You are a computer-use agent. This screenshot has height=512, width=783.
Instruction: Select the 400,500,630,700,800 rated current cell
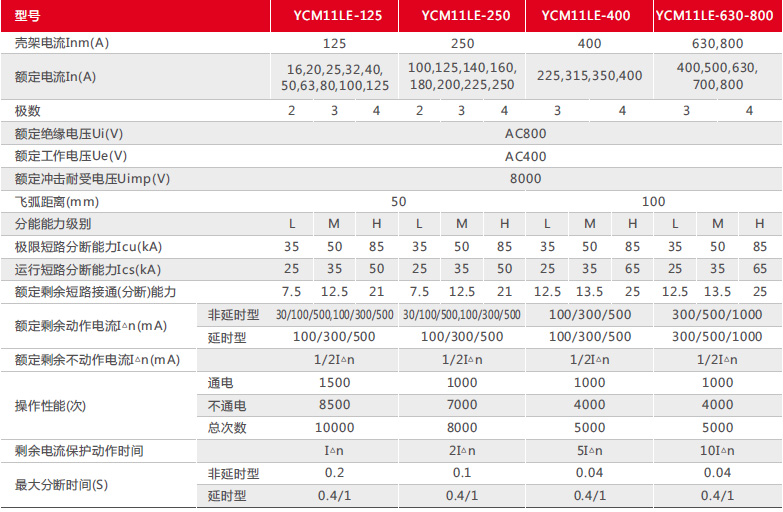click(718, 76)
